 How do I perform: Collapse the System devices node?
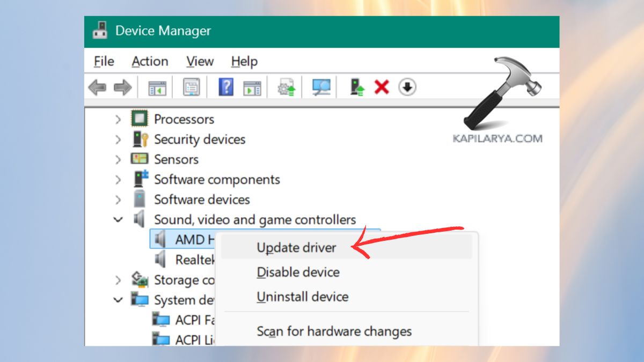118,300
